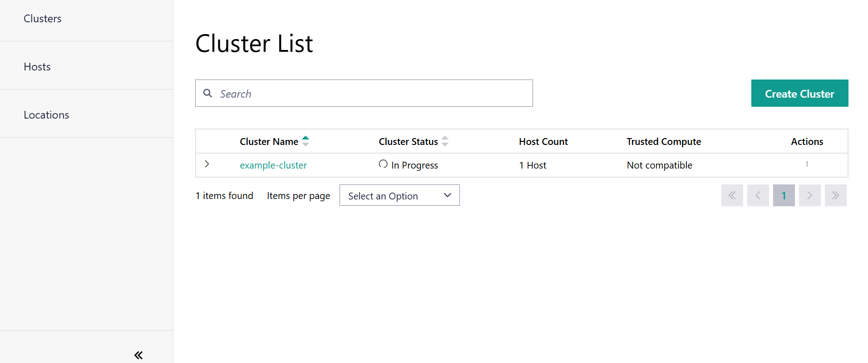Navigate to Hosts in sidebar
868x363 pixels.
[37, 67]
